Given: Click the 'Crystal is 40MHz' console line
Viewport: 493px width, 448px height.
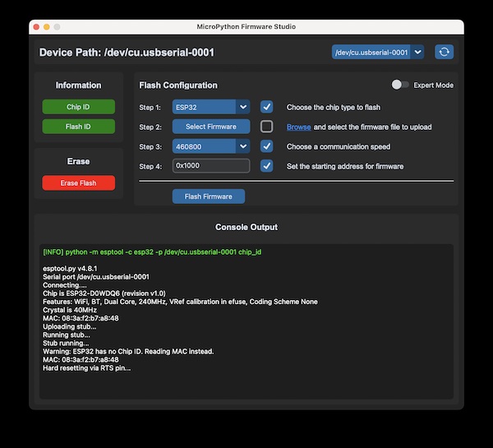Looking at the screenshot, I should coord(70,310).
